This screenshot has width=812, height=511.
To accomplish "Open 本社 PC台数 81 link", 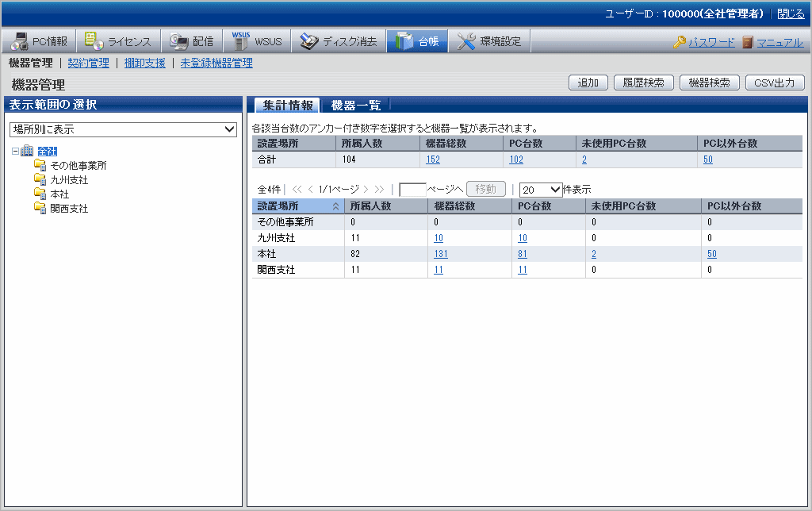I will [523, 254].
